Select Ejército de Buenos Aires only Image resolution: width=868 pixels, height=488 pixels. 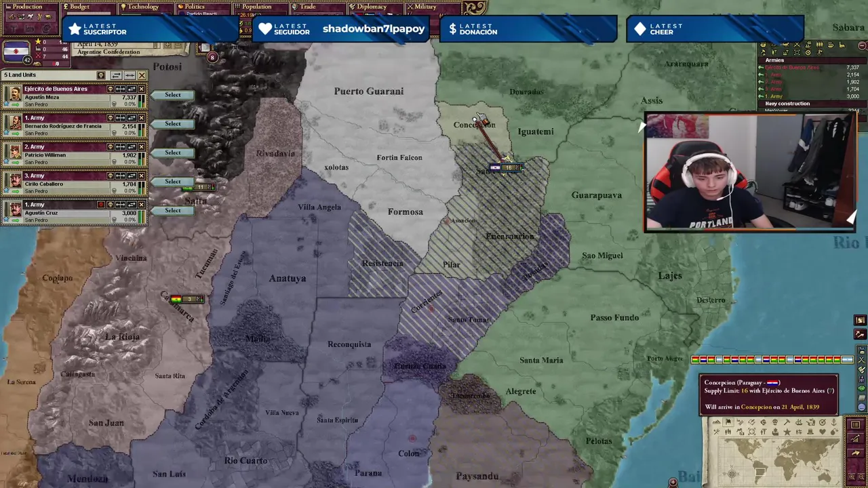click(173, 95)
